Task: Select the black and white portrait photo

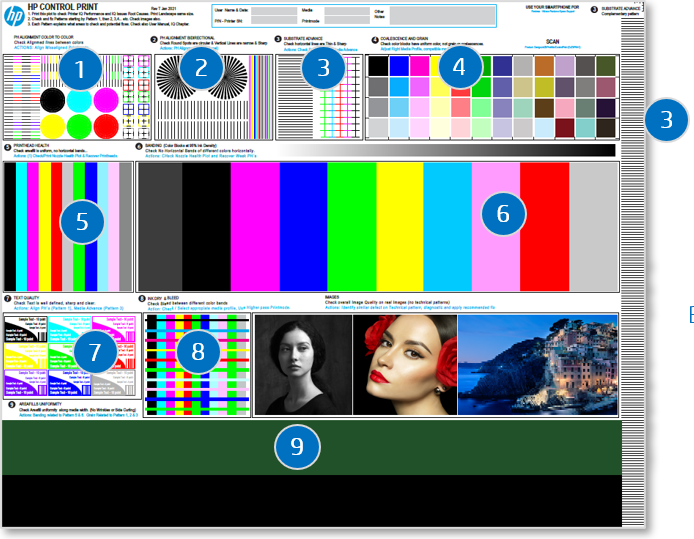Action: coord(303,364)
